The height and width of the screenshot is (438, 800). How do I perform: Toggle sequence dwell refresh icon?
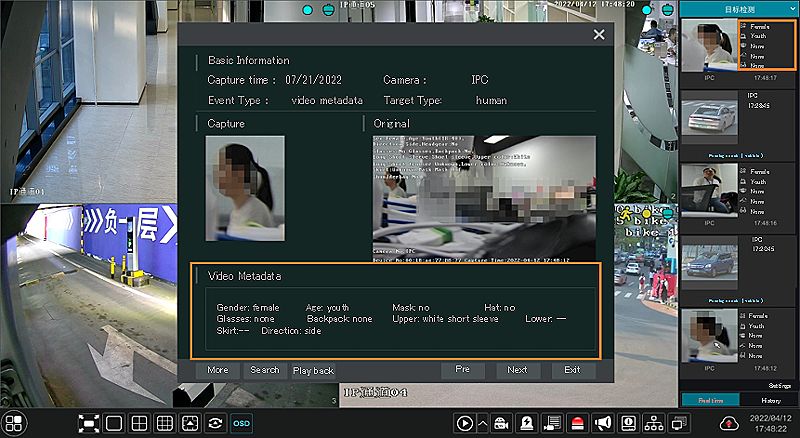point(215,423)
